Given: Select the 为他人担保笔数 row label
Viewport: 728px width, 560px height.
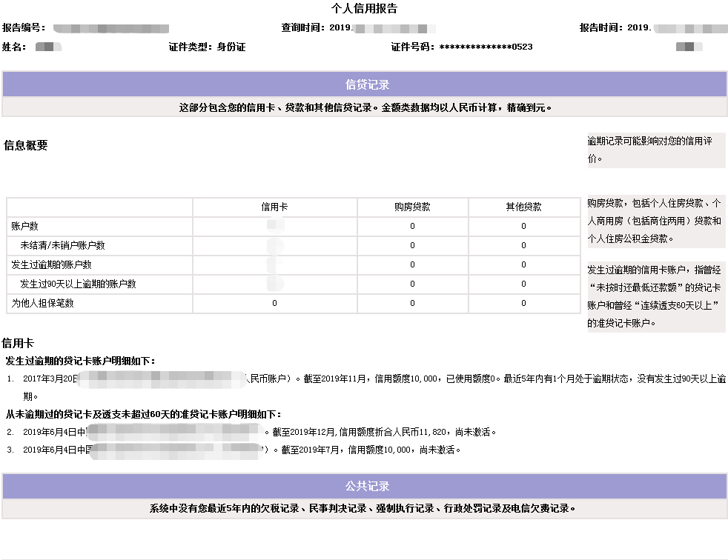Looking at the screenshot, I should 42,303.
